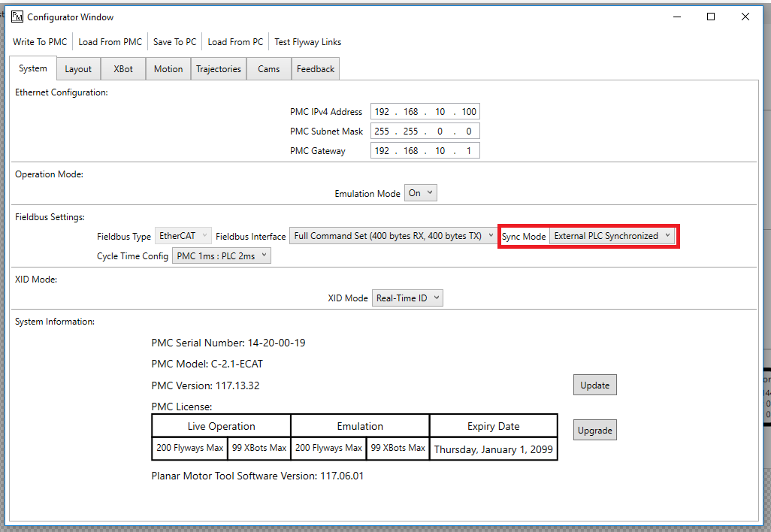Screen dimensions: 771x532
Task: Switch to the Feedback tab
Action: [316, 69]
